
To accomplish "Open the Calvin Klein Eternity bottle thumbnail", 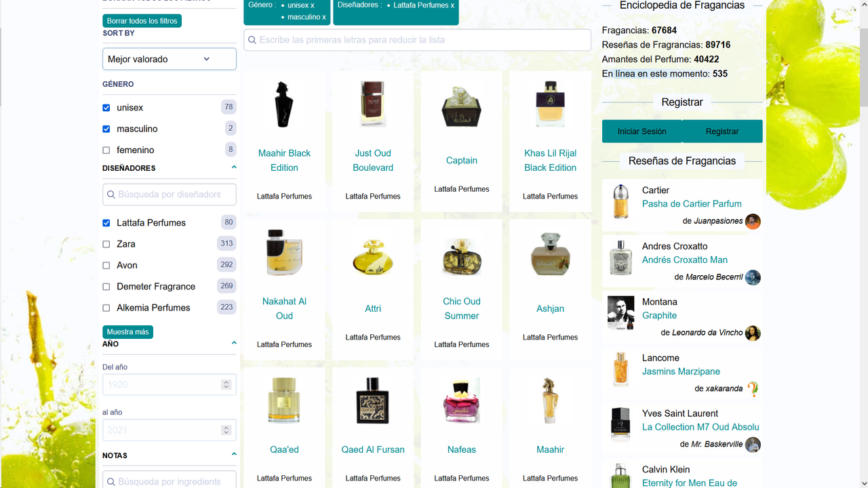I will [x=620, y=476].
